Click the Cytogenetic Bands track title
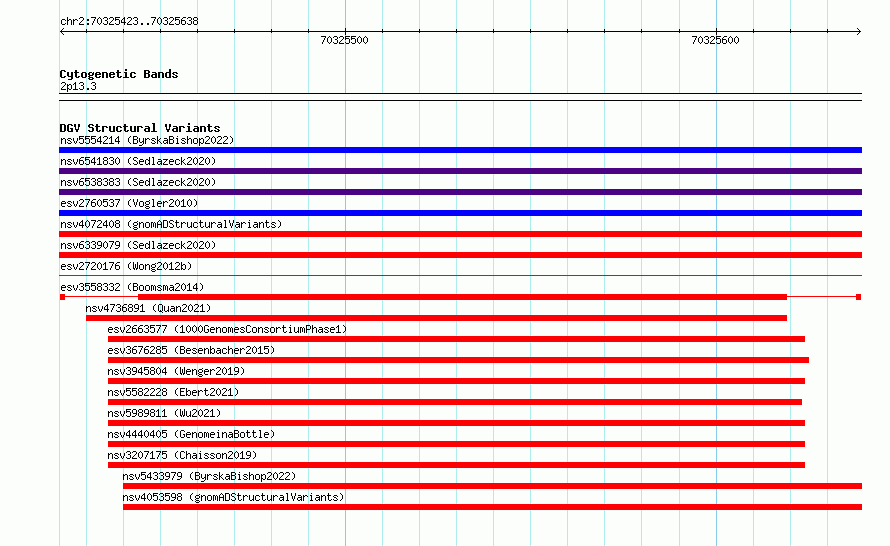This screenshot has width=890, height=546. tap(119, 74)
